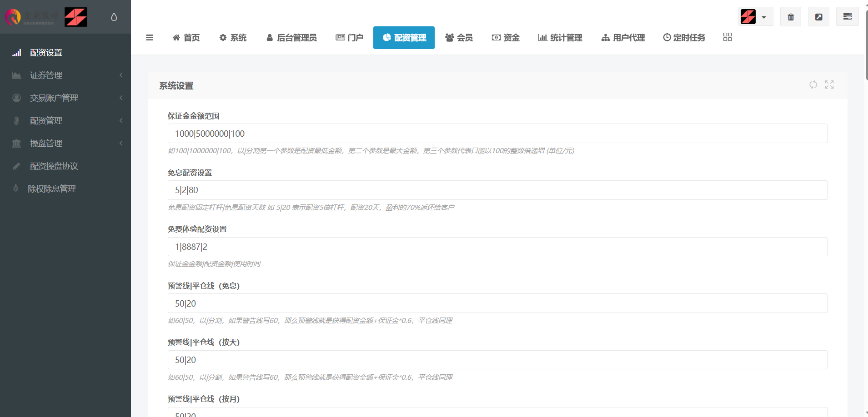Image resolution: width=868 pixels, height=417 pixels.
Task: Open 除权除息管理 in sidebar
Action: point(52,189)
